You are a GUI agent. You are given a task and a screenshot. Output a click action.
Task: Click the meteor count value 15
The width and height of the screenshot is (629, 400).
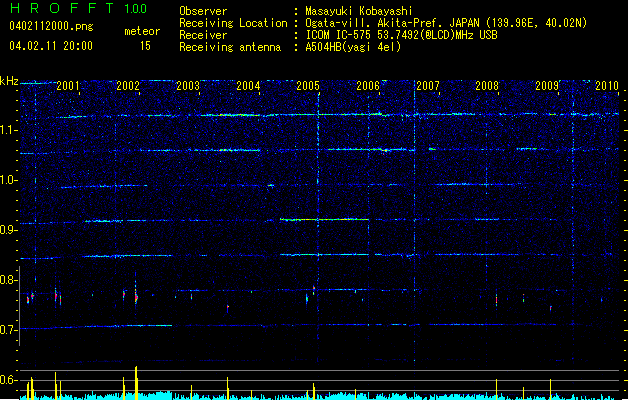(145, 46)
